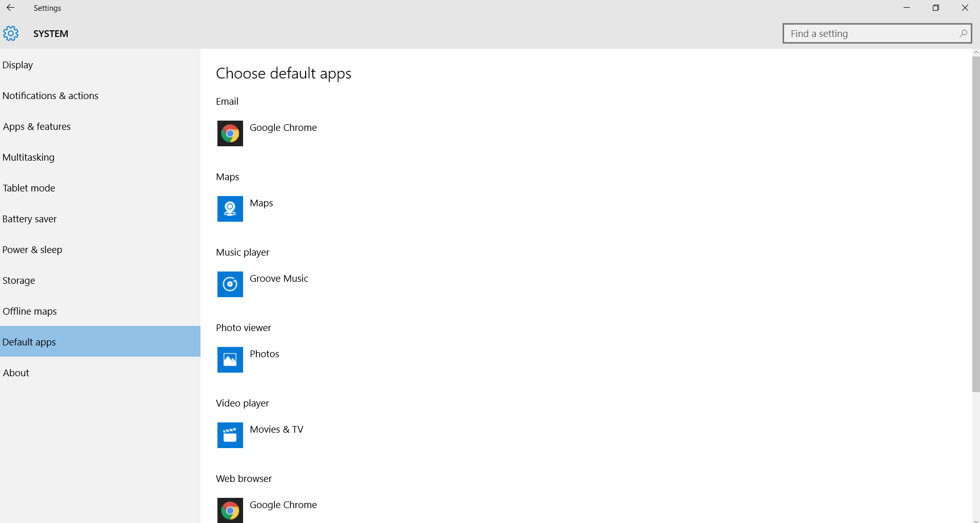Image resolution: width=980 pixels, height=523 pixels.
Task: Click the Chrome icon under Web browser
Action: point(230,510)
